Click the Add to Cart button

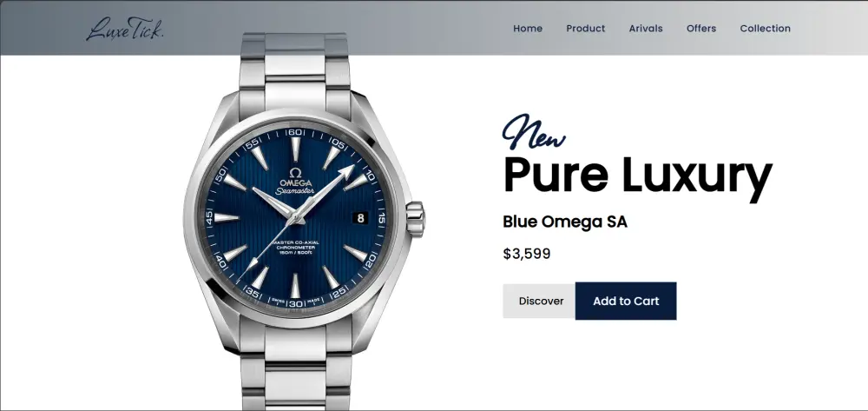[x=626, y=301]
